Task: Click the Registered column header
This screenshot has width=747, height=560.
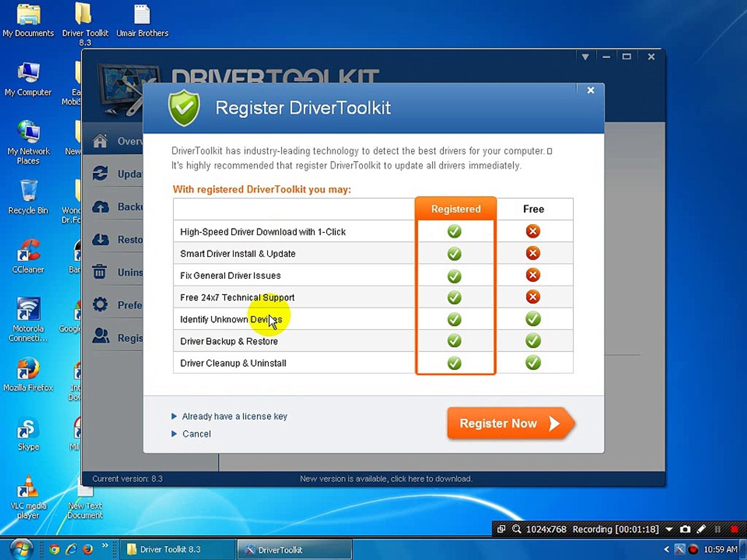Action: pyautogui.click(x=456, y=209)
